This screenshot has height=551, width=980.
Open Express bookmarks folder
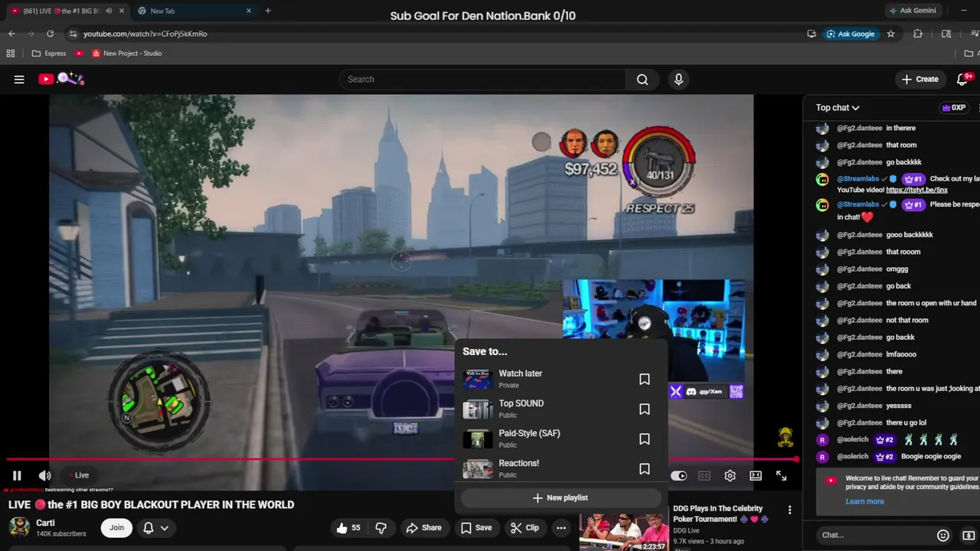[x=49, y=54]
